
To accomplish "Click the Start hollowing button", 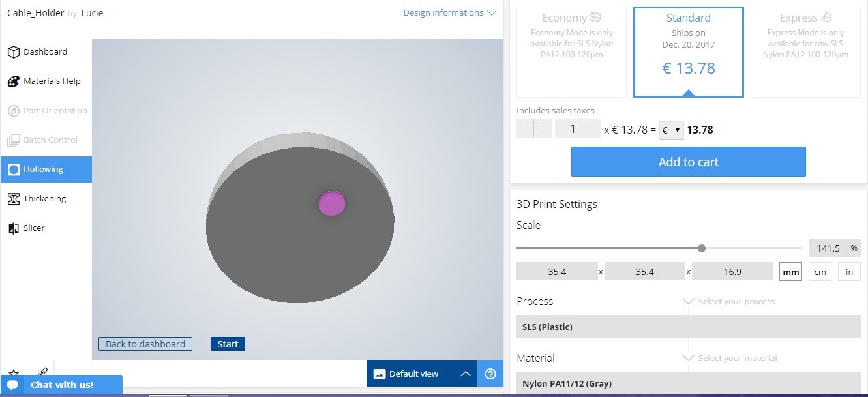I will (x=228, y=344).
